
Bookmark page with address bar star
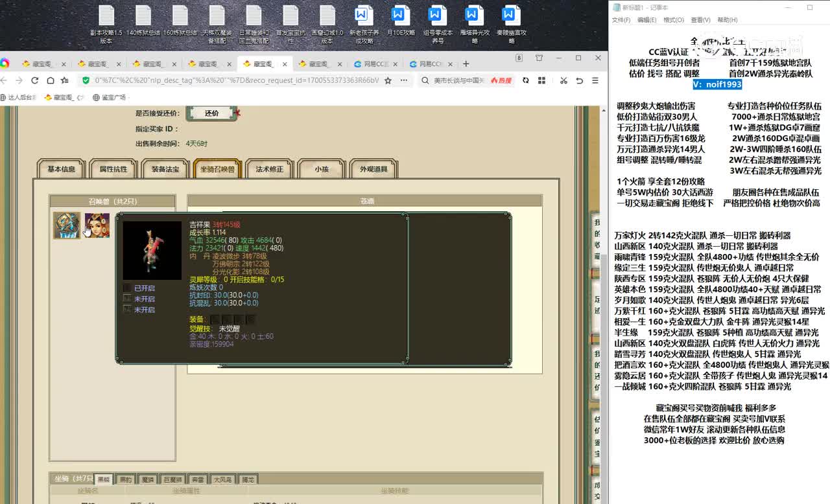click(x=388, y=80)
